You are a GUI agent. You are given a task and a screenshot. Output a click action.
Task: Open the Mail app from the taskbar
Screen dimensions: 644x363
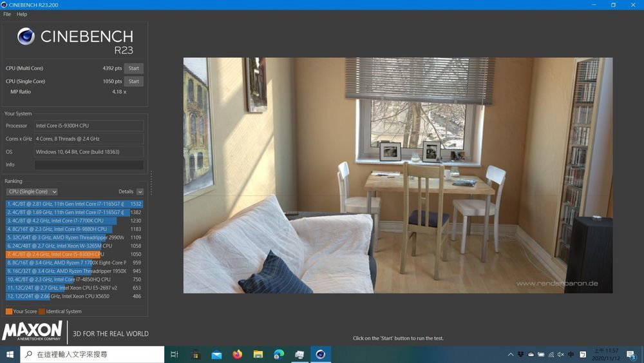pos(216,355)
